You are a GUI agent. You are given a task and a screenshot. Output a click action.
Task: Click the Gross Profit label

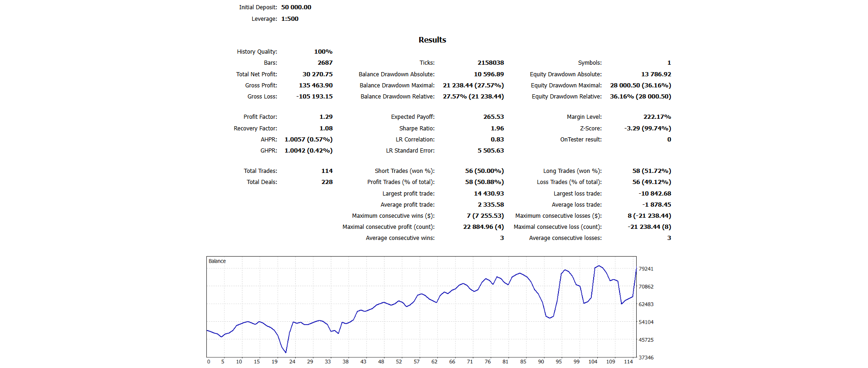pyautogui.click(x=261, y=86)
